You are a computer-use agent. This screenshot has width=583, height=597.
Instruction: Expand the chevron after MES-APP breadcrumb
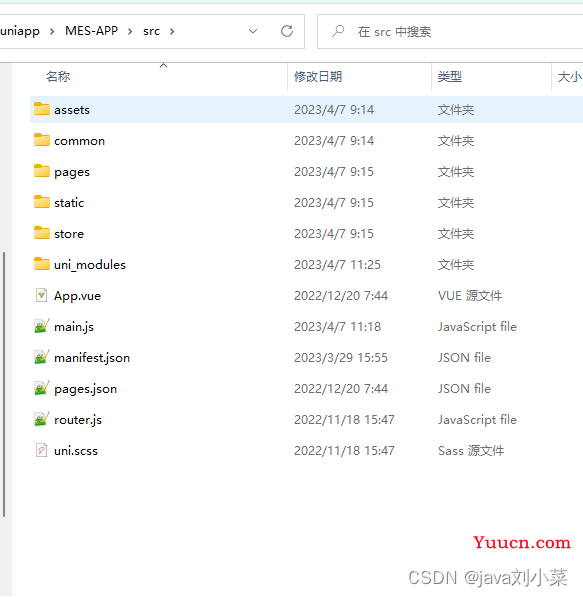[x=130, y=31]
